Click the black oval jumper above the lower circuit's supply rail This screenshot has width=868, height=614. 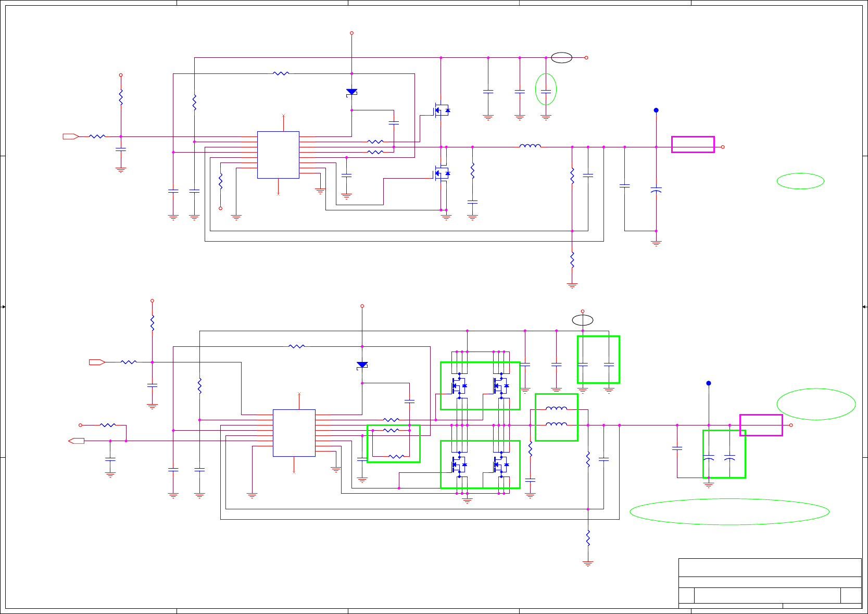click(583, 320)
